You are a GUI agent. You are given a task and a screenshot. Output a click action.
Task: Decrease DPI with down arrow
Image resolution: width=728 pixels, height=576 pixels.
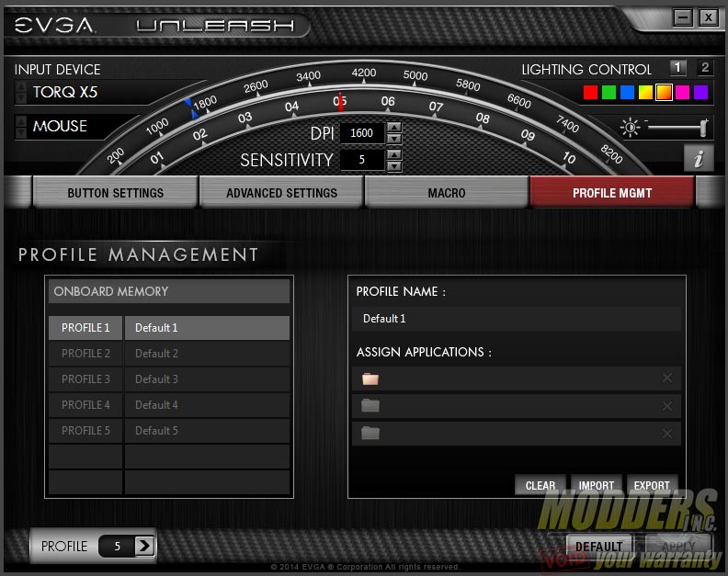(x=394, y=139)
